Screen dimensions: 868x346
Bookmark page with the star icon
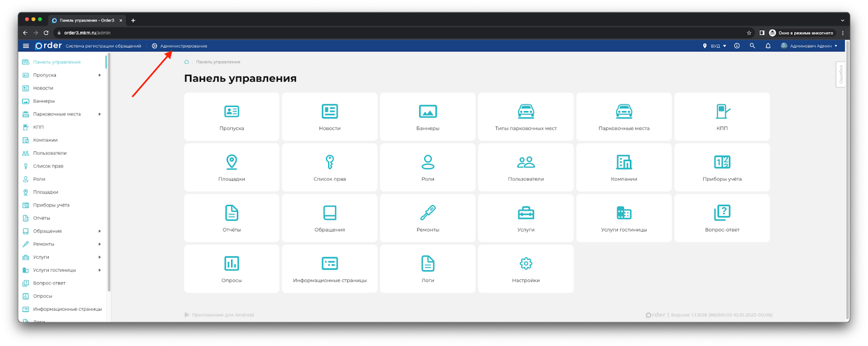coord(749,33)
